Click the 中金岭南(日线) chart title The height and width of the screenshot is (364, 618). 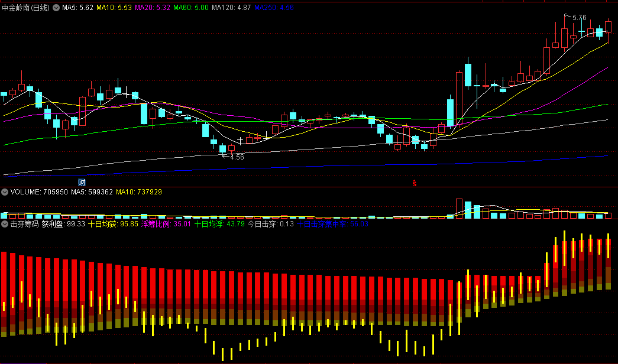click(25, 8)
